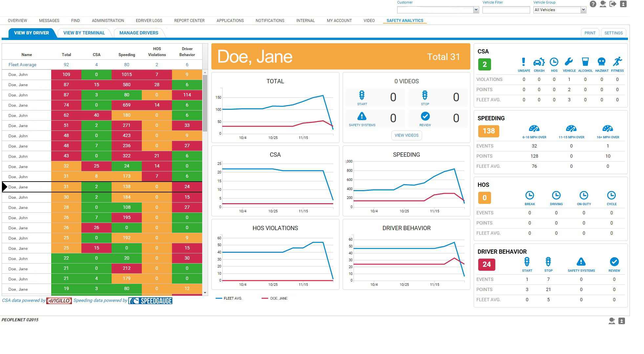This screenshot has height=354, width=644.
Task: Click the VIEW VIDEOS button
Action: click(x=406, y=135)
